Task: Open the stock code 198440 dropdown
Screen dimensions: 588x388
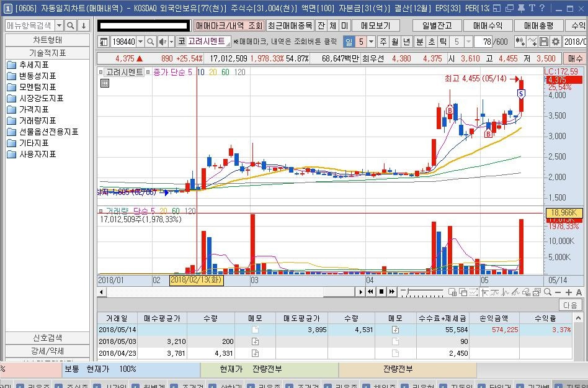Action: coord(140,42)
